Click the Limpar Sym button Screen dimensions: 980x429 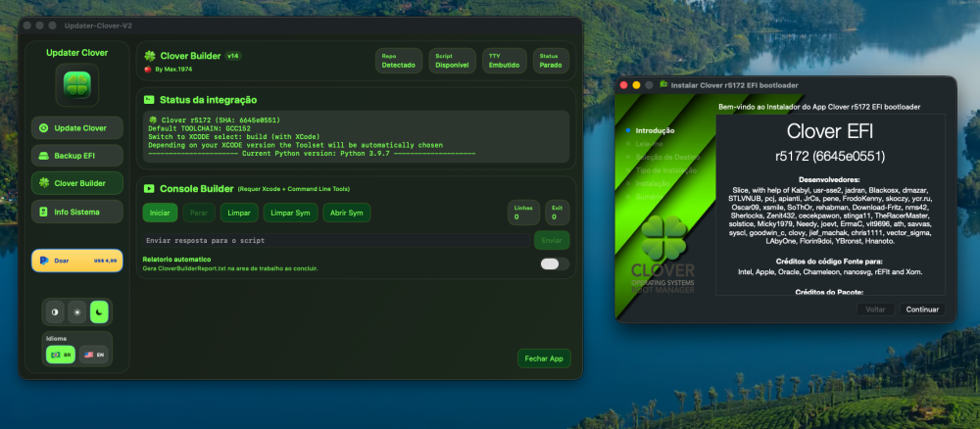[291, 213]
